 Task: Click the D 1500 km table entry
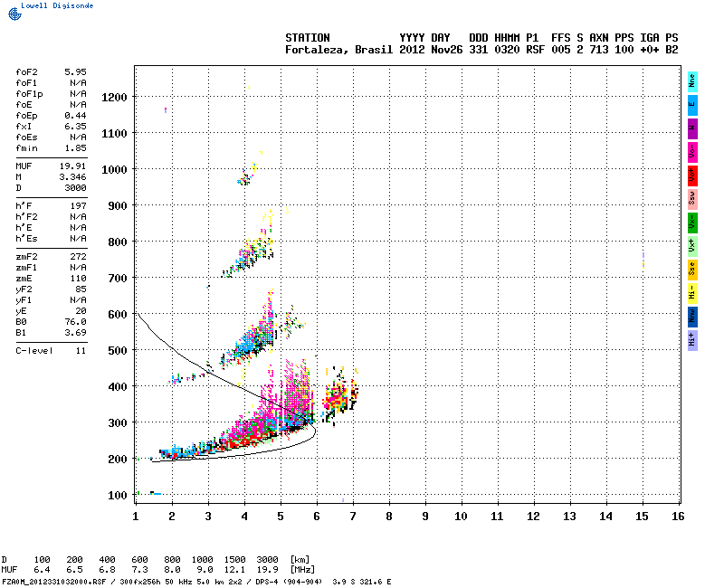tap(234, 560)
